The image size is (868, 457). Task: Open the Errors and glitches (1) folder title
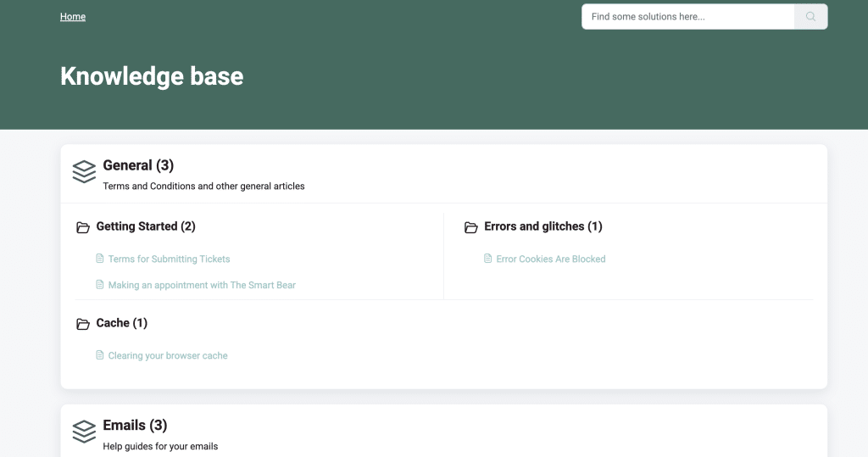[542, 226]
